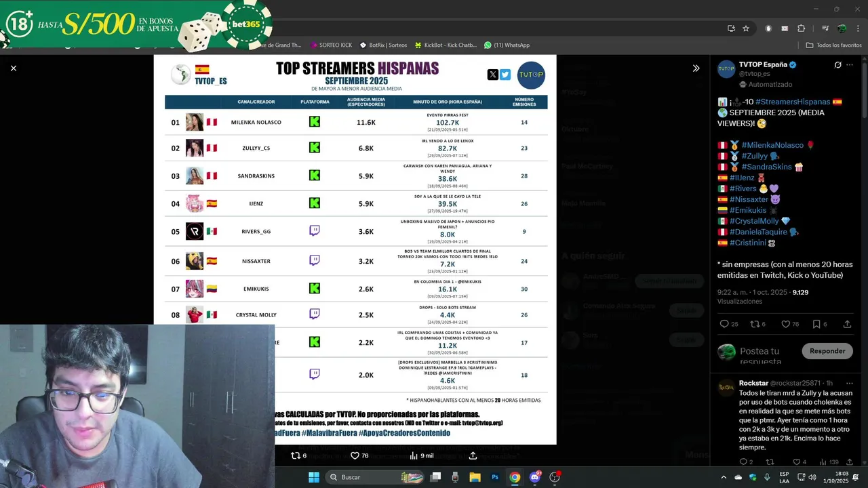868x488 pixels.
Task: Open Discord from the taskbar
Action: [x=535, y=477]
